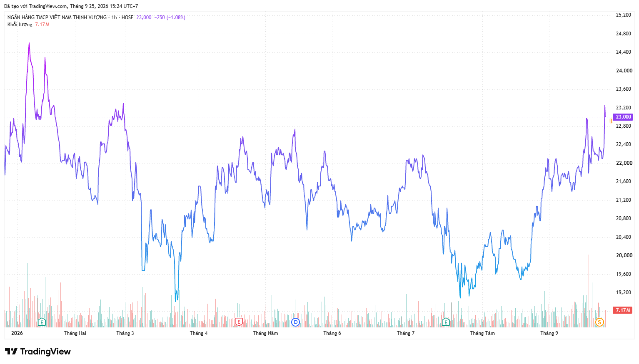Click Tháng 9 on the time axis
The image size is (639, 364).
(549, 333)
